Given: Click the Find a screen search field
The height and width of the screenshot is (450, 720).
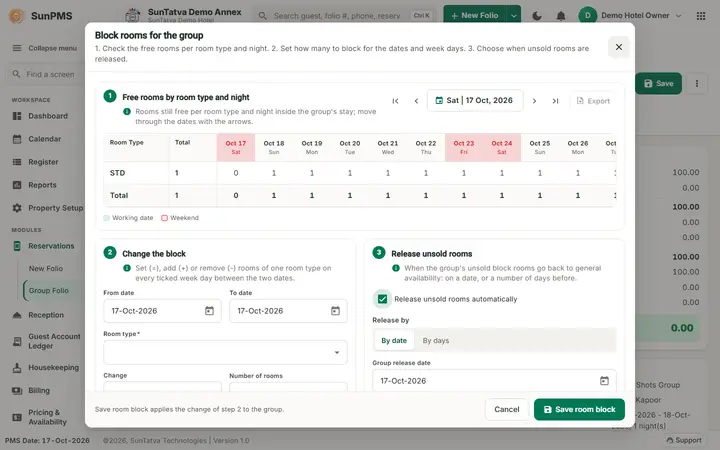Looking at the screenshot, I should pyautogui.click(x=46, y=74).
